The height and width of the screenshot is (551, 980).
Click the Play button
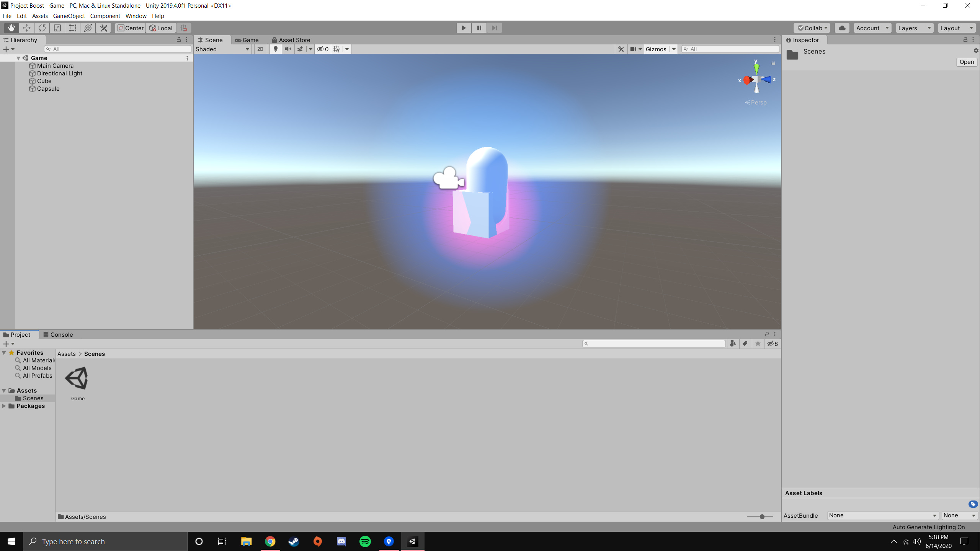click(464, 28)
